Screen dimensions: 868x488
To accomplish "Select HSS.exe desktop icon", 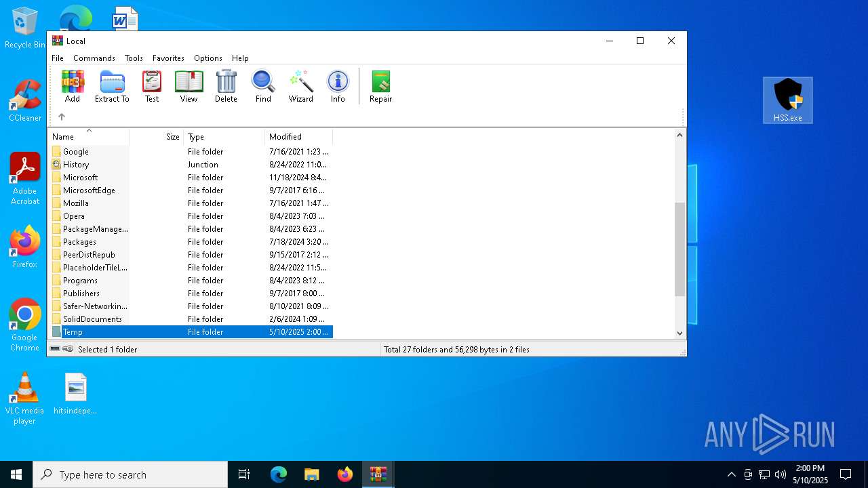I will point(788,100).
